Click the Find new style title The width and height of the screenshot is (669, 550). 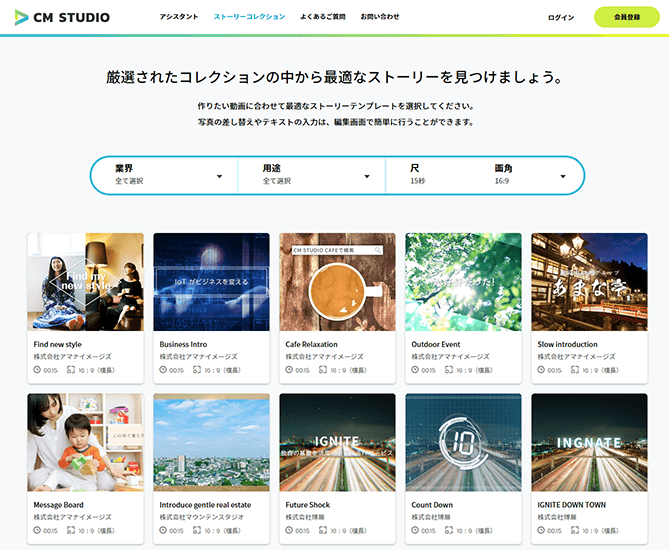pos(58,344)
